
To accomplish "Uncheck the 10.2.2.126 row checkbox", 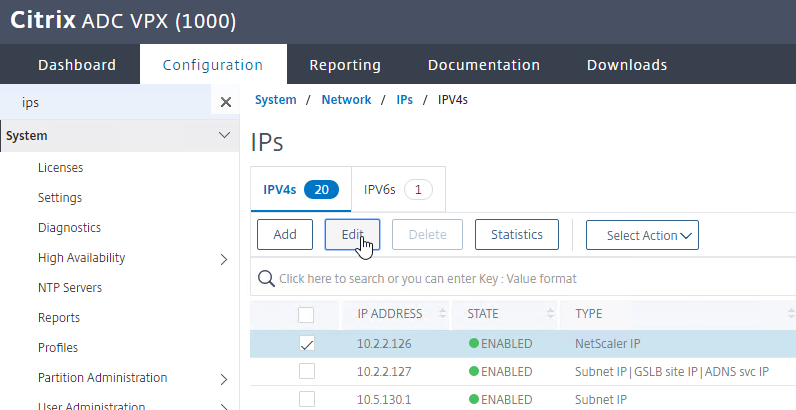I will [307, 344].
